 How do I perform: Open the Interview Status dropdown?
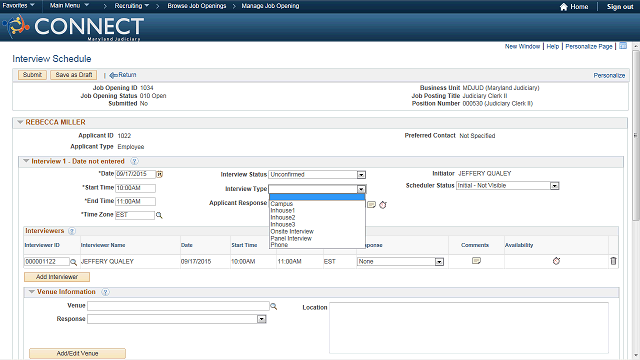[x=361, y=175]
